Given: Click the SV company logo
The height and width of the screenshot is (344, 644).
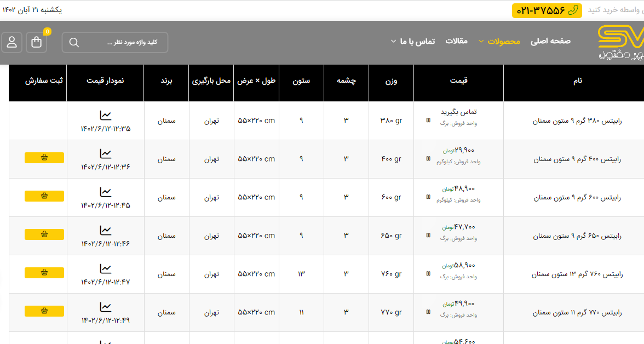Looking at the screenshot, I should coord(621,43).
